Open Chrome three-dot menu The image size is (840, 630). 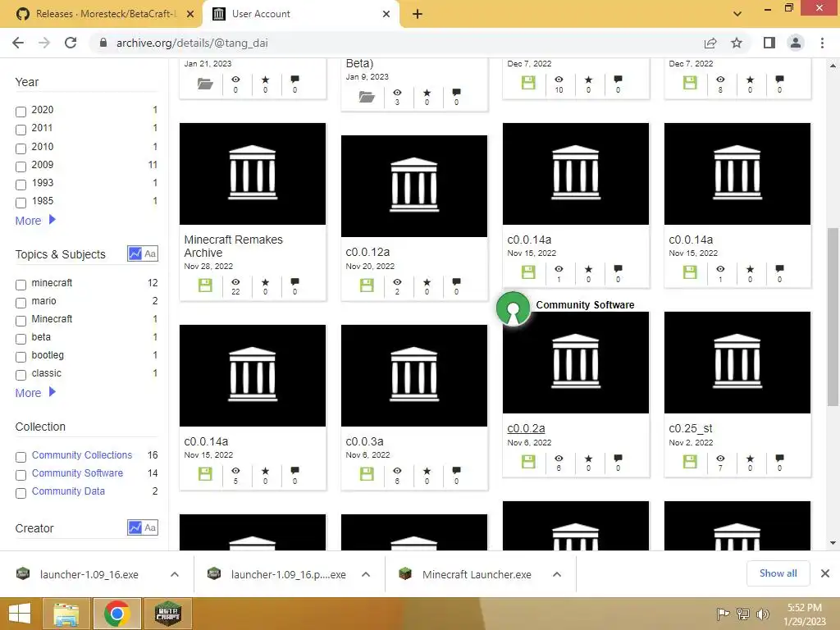822,43
